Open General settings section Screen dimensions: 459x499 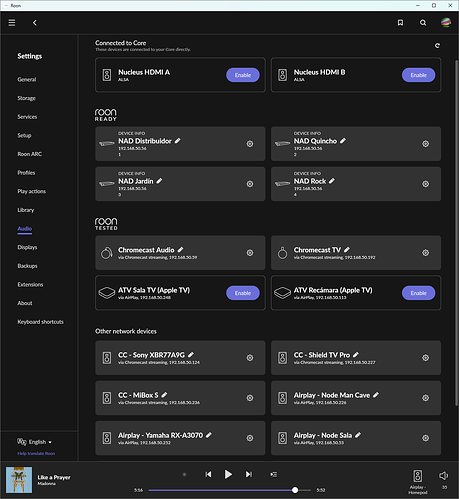[x=27, y=79]
